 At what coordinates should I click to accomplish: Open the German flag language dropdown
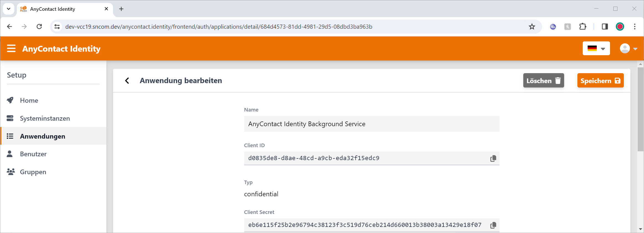point(596,49)
